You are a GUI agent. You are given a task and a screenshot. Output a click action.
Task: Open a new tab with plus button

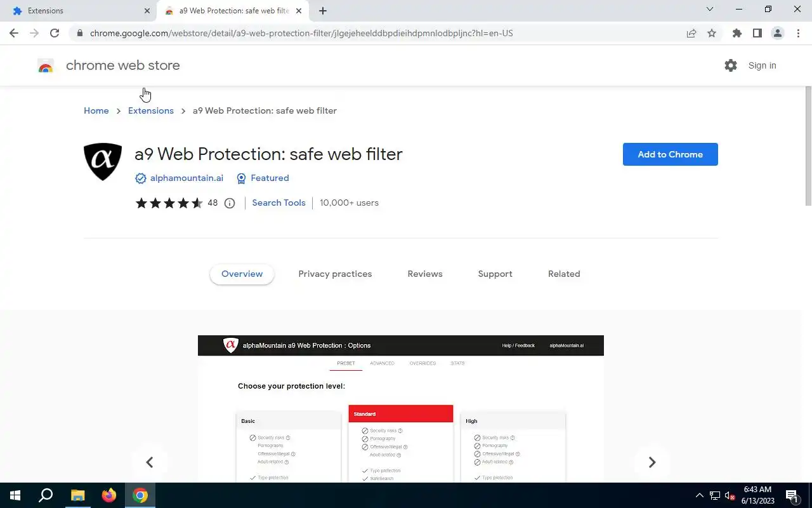(x=323, y=11)
